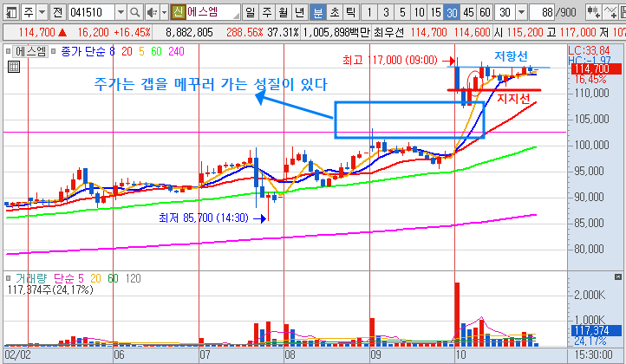Select the highlighted 30-minute interval
Screen dimensions: 626x364
pyautogui.click(x=452, y=12)
